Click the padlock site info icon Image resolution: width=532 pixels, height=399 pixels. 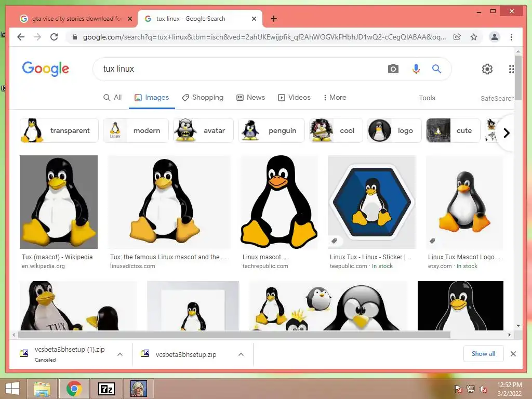tap(75, 37)
